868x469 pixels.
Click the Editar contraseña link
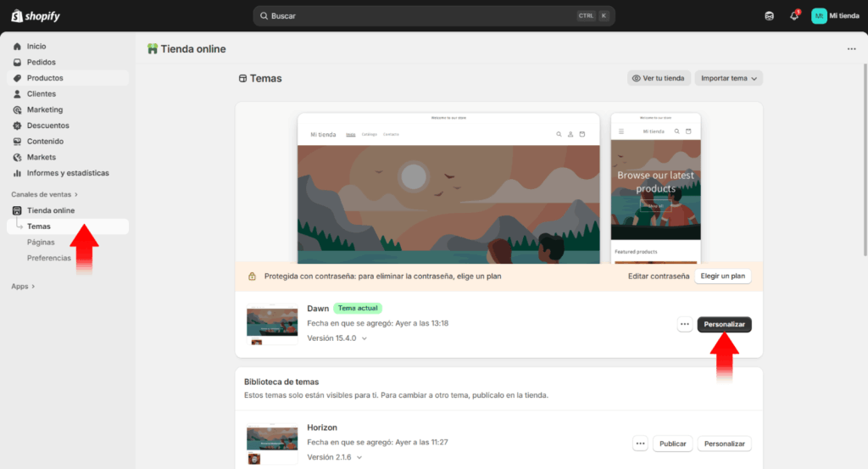658,276
